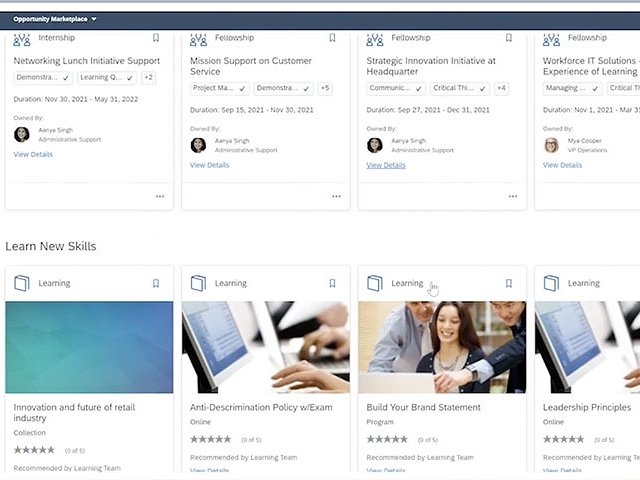The height and width of the screenshot is (480, 640).
Task: Toggle the Project Ma... skill tag
Action: [219, 88]
